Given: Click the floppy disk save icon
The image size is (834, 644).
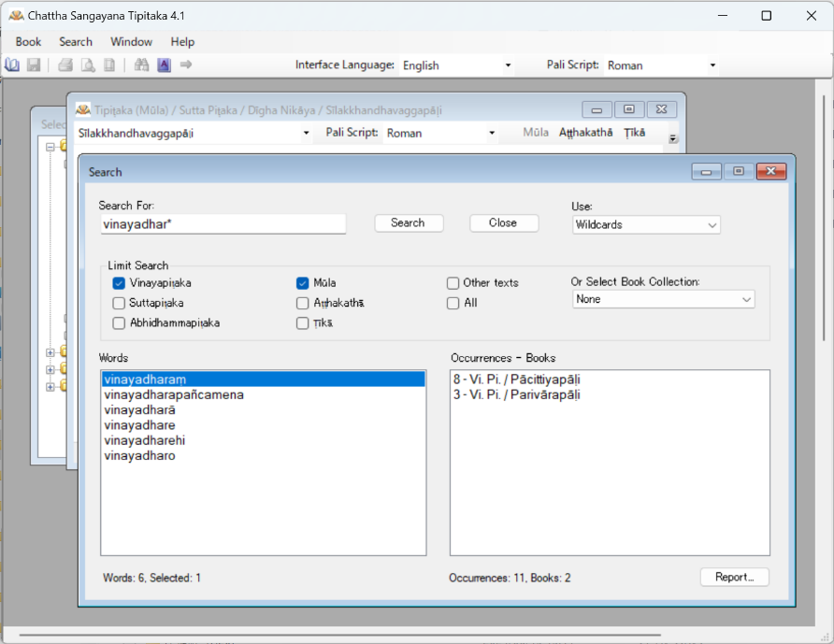Looking at the screenshot, I should 34,64.
